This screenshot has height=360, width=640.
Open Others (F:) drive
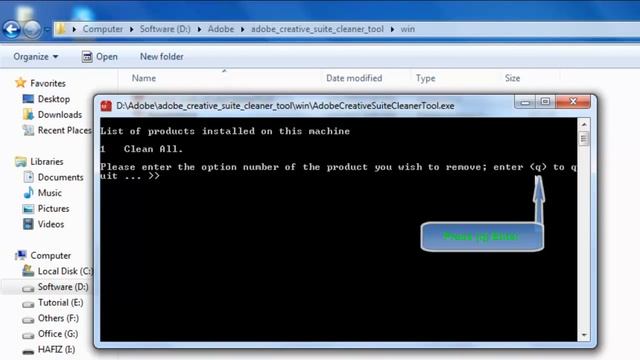click(x=58, y=318)
